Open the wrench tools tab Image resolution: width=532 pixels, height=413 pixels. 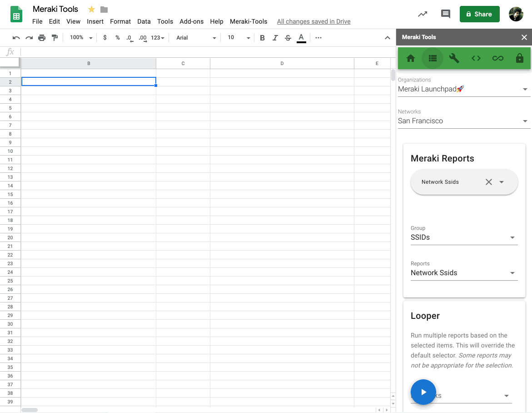454,58
